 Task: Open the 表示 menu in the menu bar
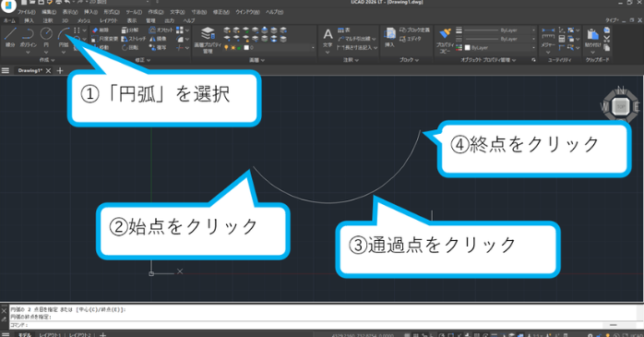(x=70, y=12)
